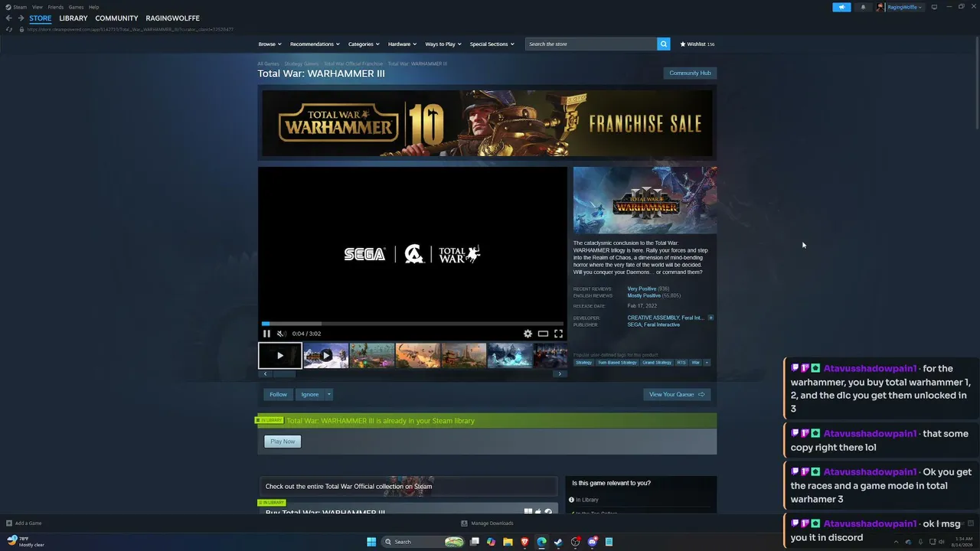
Task: Open Discord from the taskbar
Action: [592, 542]
